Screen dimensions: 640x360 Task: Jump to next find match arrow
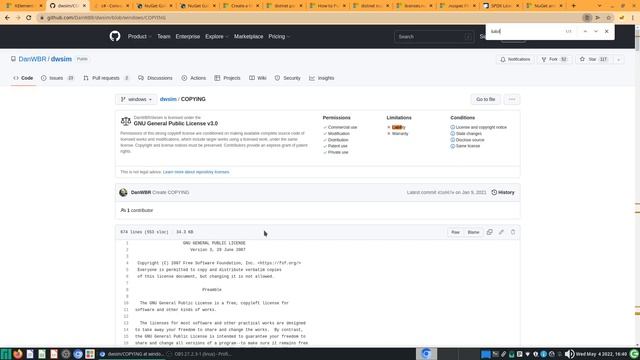(596, 31)
